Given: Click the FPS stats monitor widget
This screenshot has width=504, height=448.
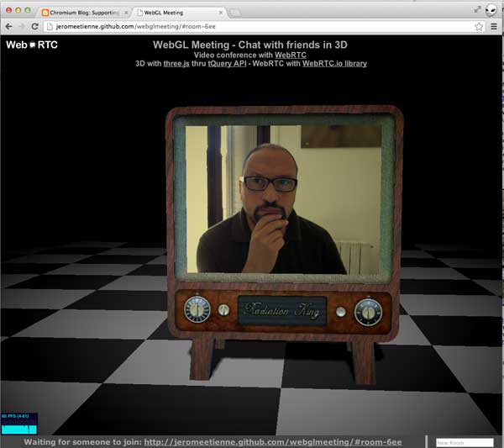Looking at the screenshot, I should click(18, 423).
